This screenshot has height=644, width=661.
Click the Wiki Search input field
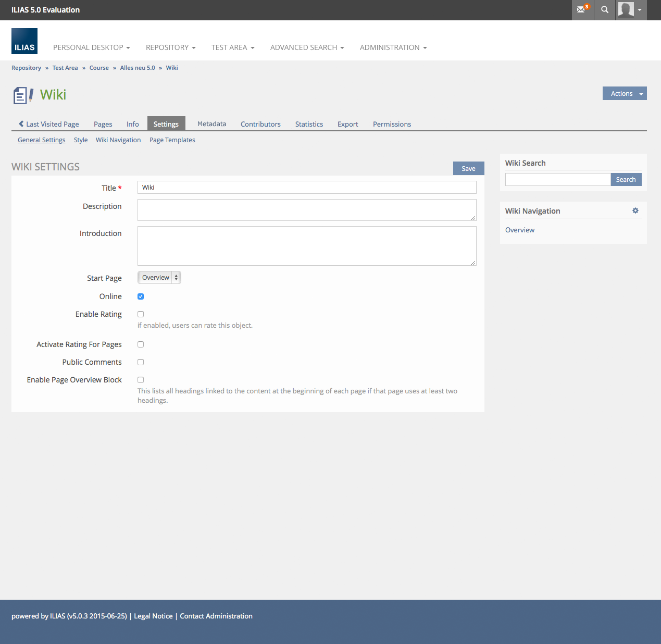point(557,180)
